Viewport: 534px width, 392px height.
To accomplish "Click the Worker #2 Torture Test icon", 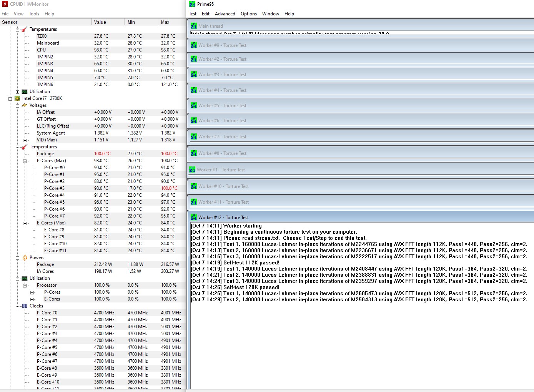I will pyautogui.click(x=194, y=59).
